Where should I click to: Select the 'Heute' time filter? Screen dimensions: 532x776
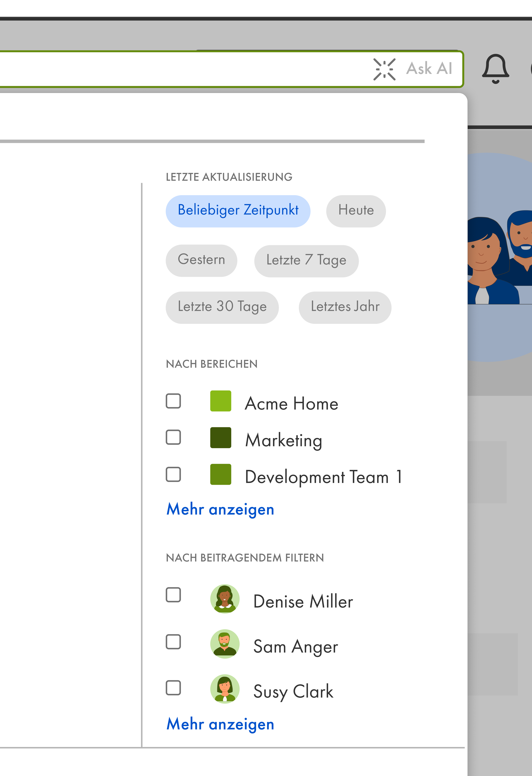click(x=356, y=210)
